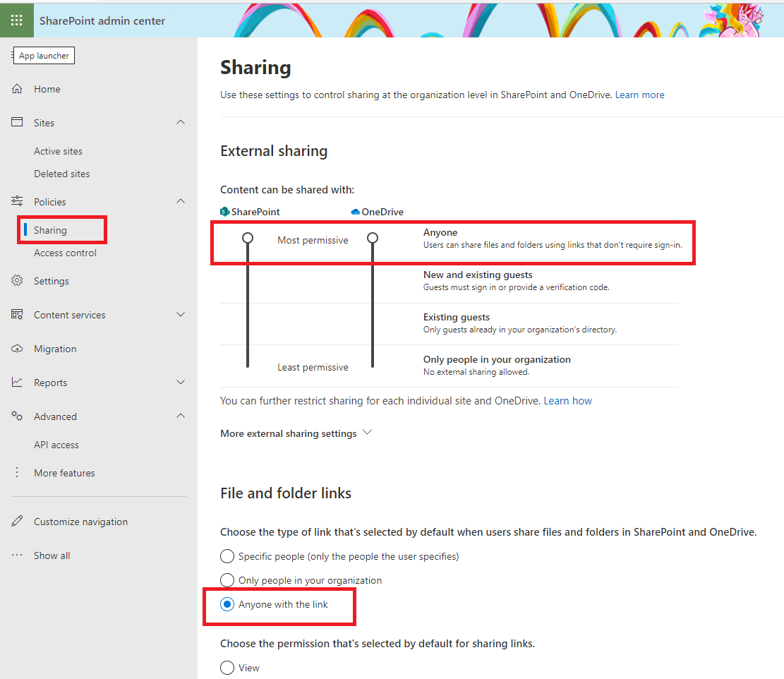Click the Most permissive label
This screenshot has height=679, width=784.
pyautogui.click(x=313, y=240)
